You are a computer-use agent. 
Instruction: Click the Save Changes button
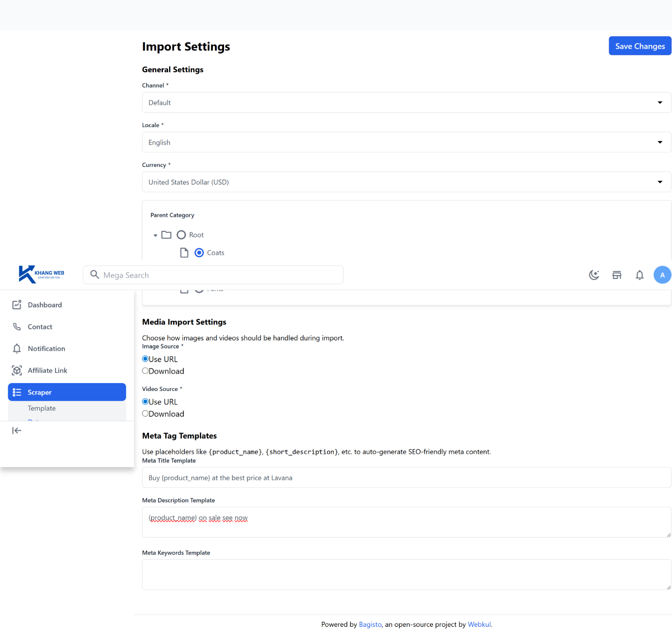tap(640, 46)
